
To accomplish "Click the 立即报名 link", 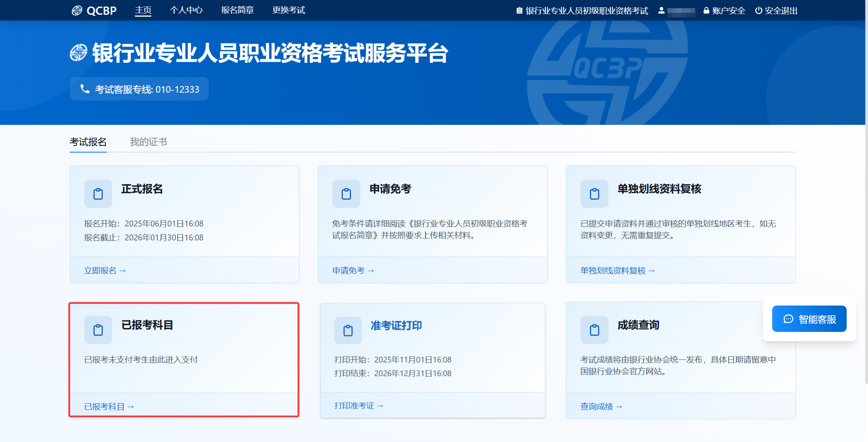I will pyautogui.click(x=105, y=271).
